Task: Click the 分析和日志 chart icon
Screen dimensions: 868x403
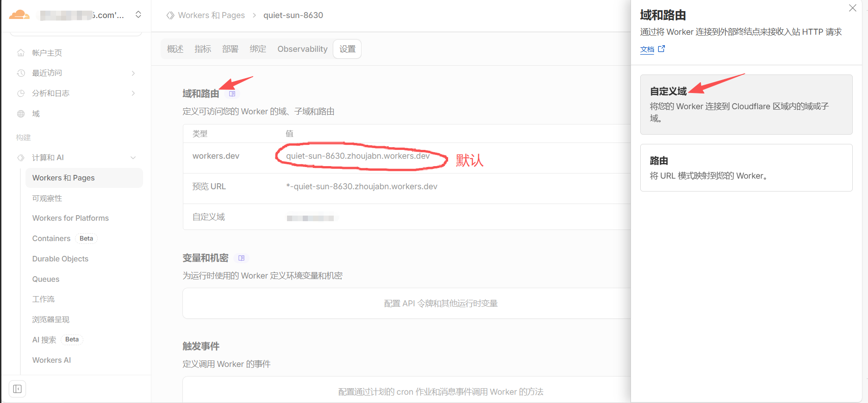Action: (x=21, y=93)
